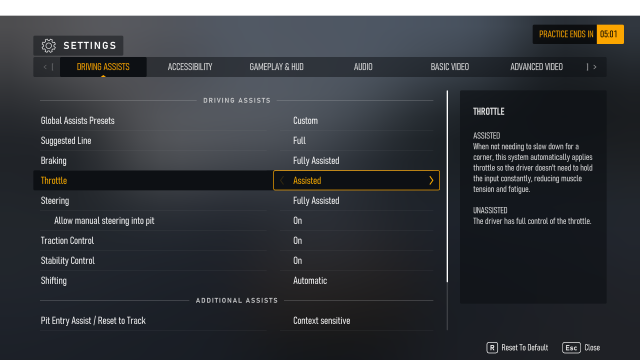Screen dimensions: 640x360
Task: Select the highlighted Throttle row label
Action: [53, 180]
